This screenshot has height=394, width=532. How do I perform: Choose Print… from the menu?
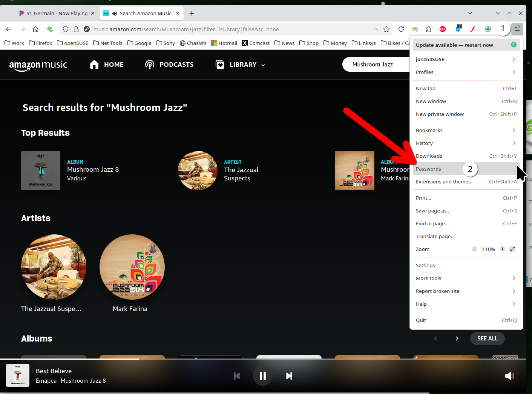coord(466,198)
